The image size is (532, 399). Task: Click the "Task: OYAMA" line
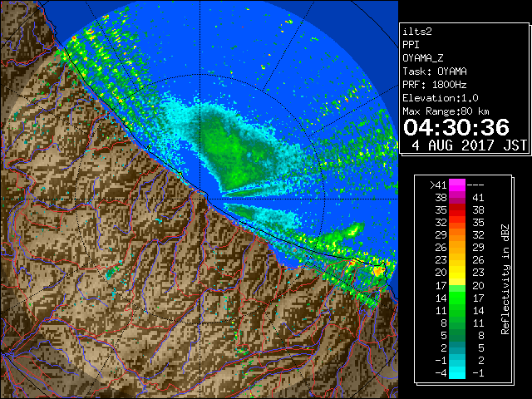(435, 71)
